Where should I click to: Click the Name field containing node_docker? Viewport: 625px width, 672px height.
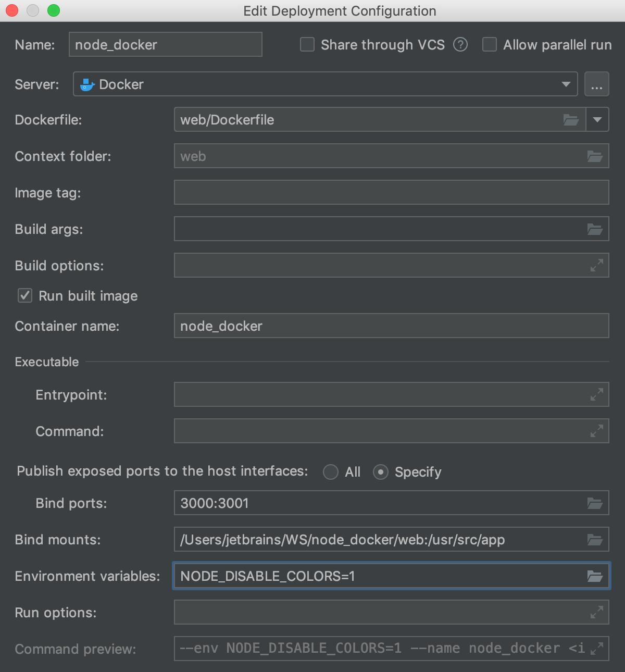point(165,44)
